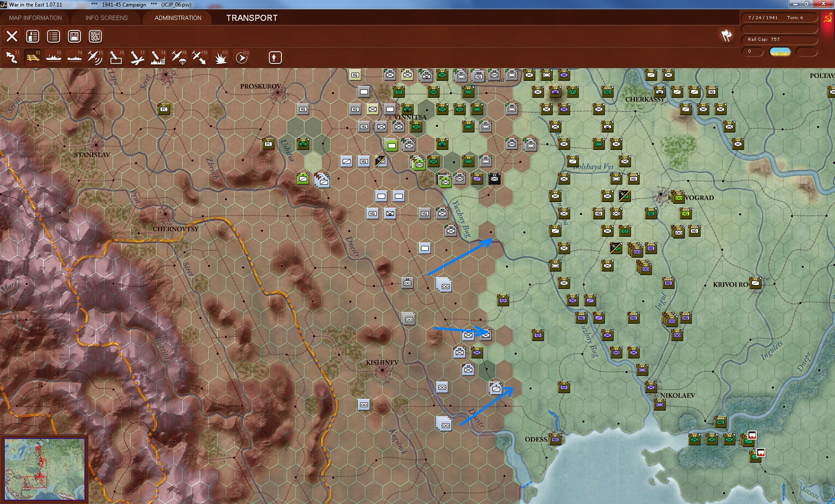Select PC counter beside Ushitsa river
This screenshot has height=504, width=835.
(x=268, y=144)
